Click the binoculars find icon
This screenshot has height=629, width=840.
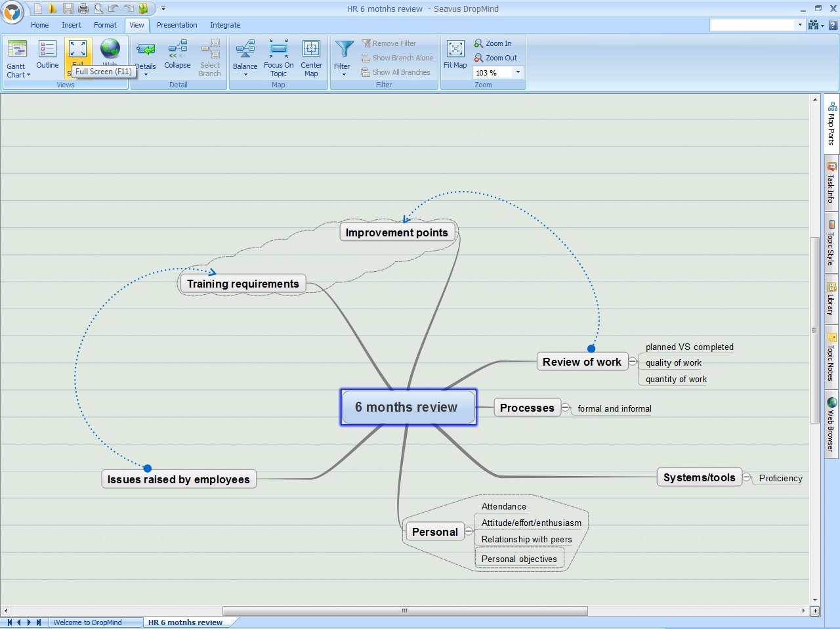pyautogui.click(x=814, y=25)
